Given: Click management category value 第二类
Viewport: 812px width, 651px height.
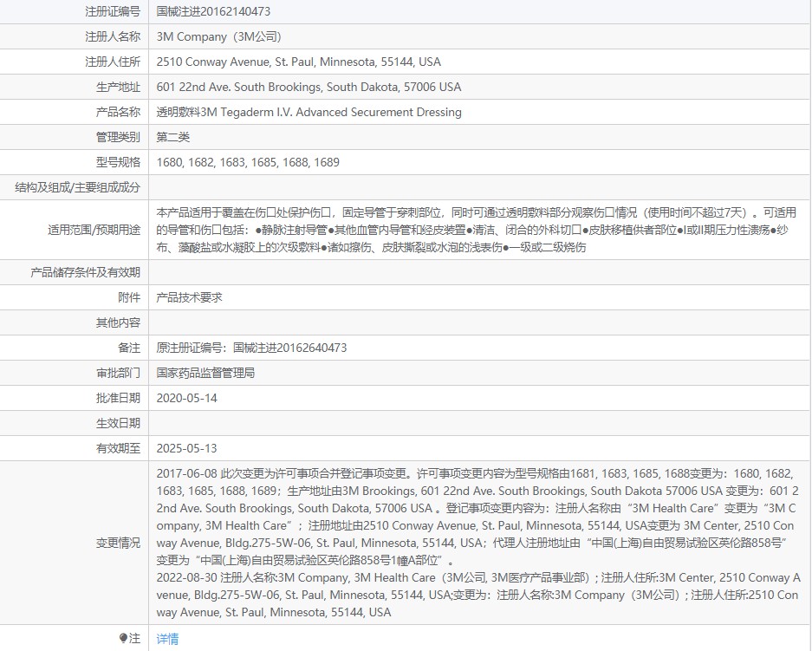Looking at the screenshot, I should click(173, 137).
